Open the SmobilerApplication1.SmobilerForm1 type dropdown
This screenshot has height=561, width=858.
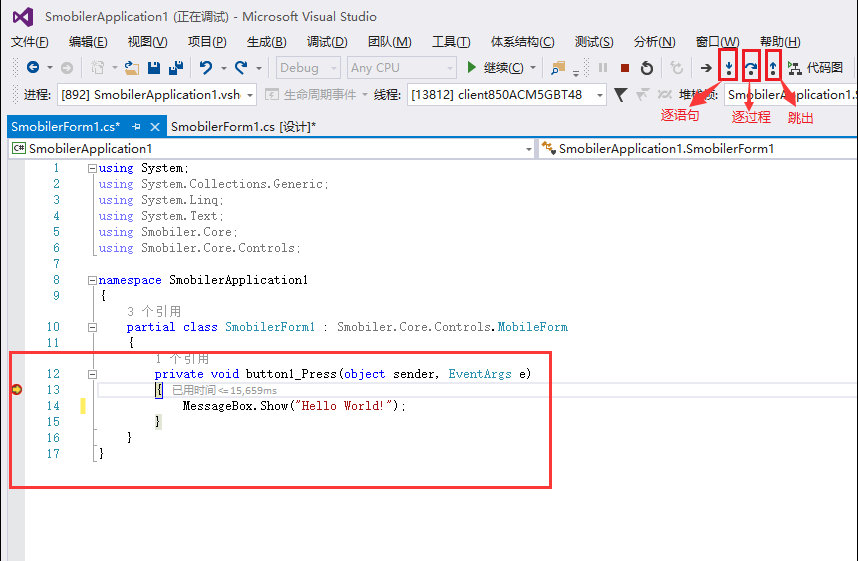coord(698,149)
